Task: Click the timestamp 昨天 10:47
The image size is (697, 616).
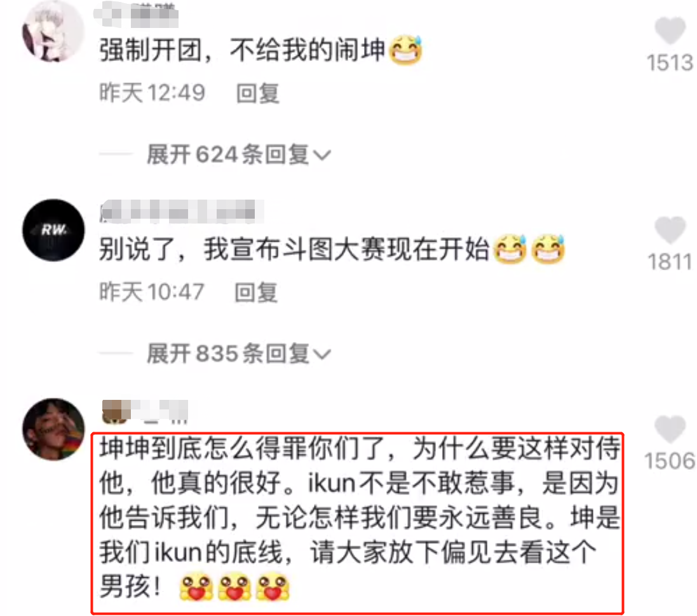Action: tap(152, 292)
